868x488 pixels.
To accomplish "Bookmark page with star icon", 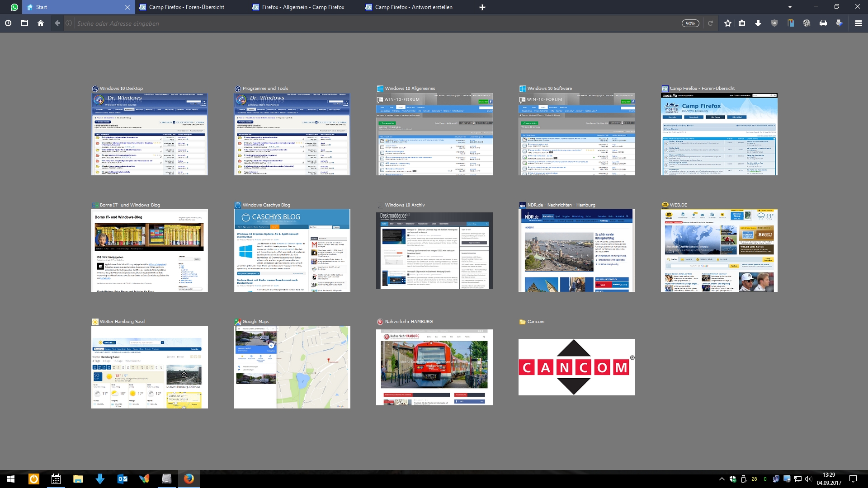I will 727,23.
